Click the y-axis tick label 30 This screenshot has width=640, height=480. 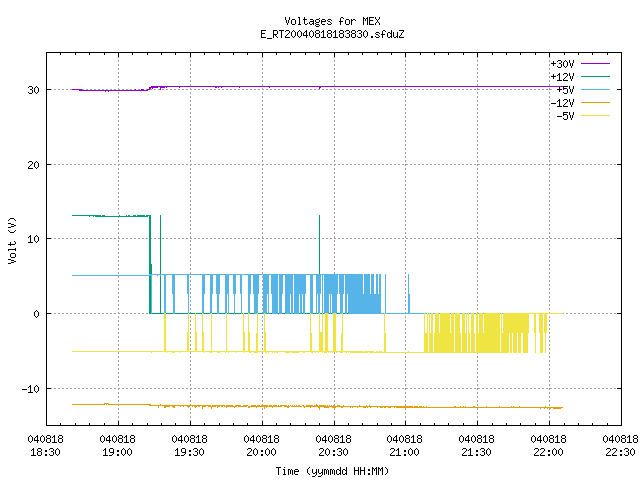click(x=33, y=90)
